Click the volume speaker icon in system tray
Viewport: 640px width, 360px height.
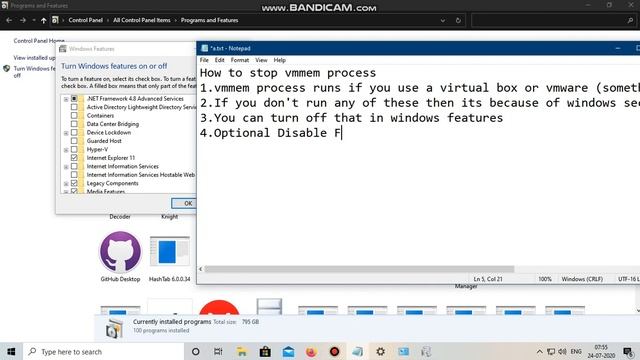562,351
